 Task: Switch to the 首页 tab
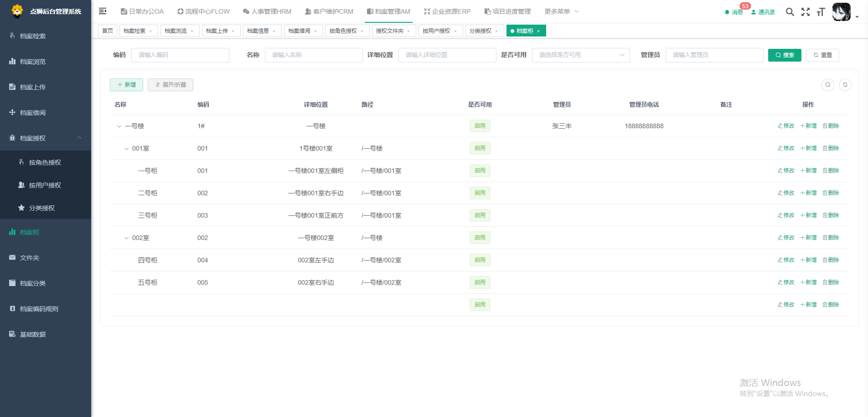click(x=108, y=31)
